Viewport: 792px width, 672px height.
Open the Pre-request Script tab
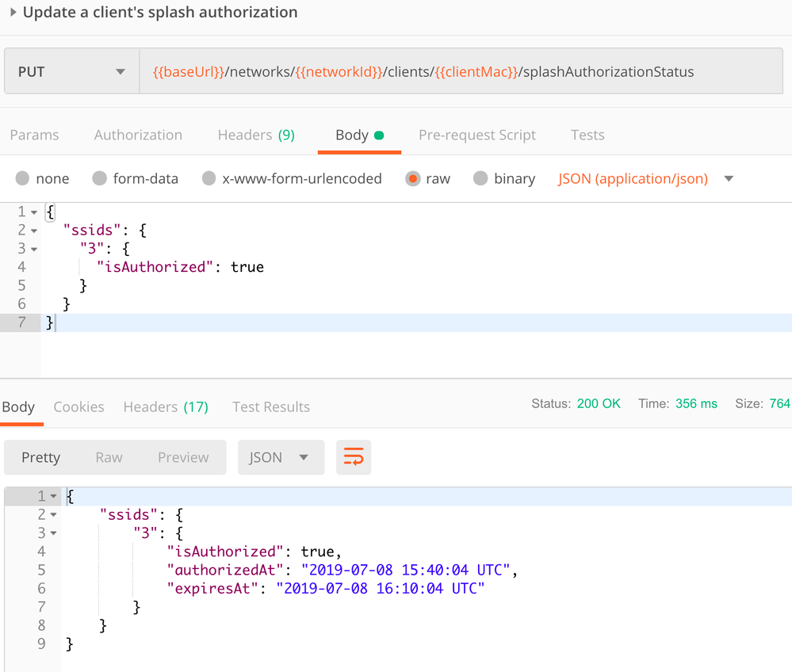(x=476, y=136)
